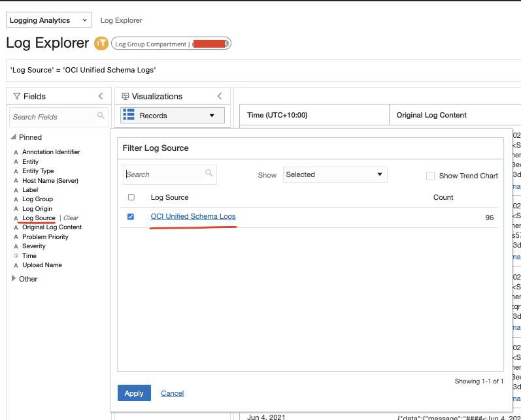521x420 pixels.
Task: Click the Log Source column header
Action: pyautogui.click(x=169, y=197)
